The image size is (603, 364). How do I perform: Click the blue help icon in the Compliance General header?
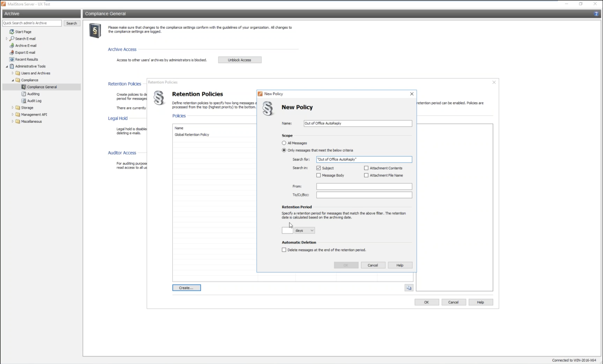(596, 14)
